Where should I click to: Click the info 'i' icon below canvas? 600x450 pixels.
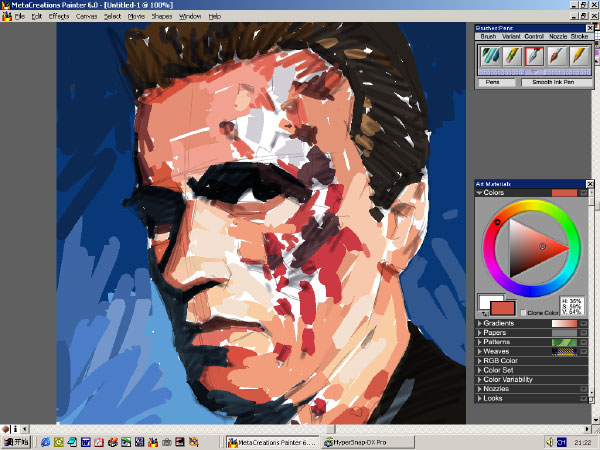(15, 429)
